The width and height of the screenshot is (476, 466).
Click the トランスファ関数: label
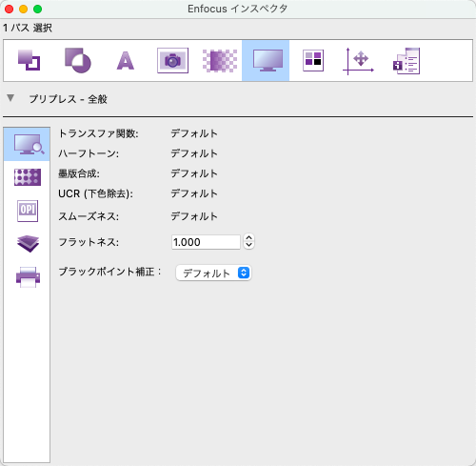[98, 133]
